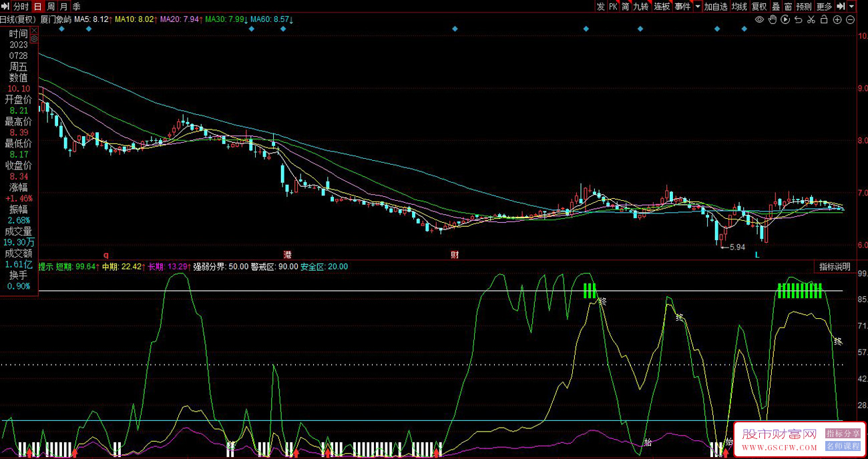Zoom out with the minus circle icon
The height and width of the screenshot is (459, 868).
tap(850, 19)
